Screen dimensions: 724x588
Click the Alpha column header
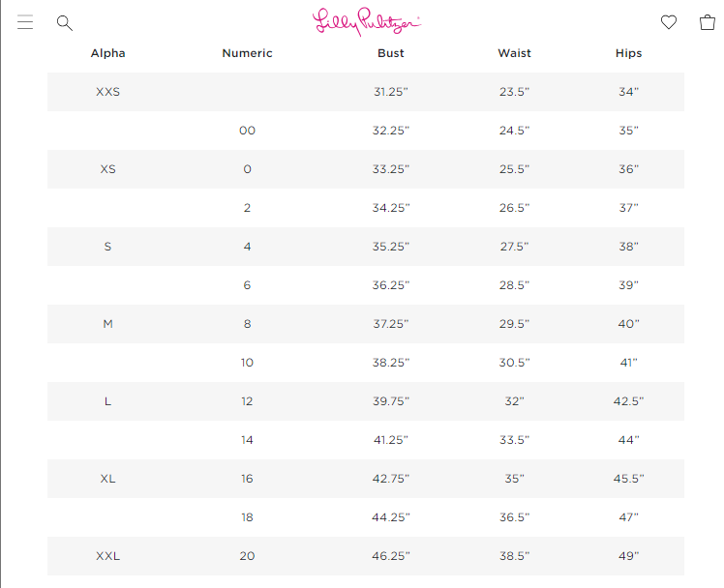pyautogui.click(x=107, y=53)
